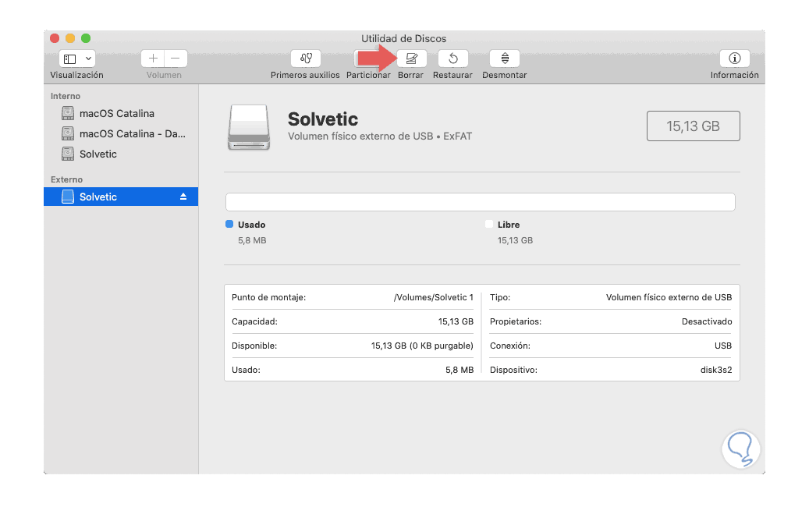Click the disk usage bar
This screenshot has width=809, height=532.
(x=481, y=202)
